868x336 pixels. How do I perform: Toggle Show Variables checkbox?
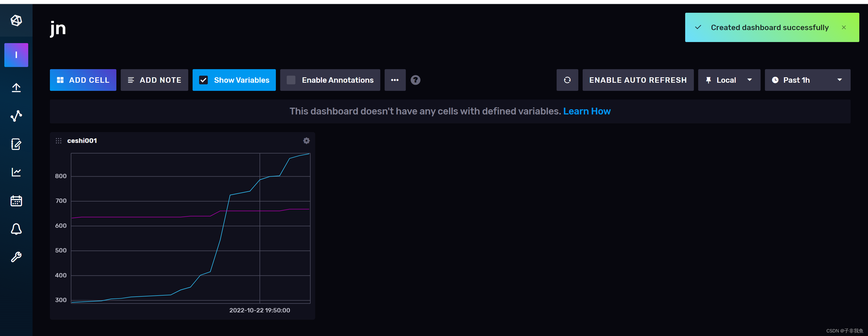(x=203, y=80)
